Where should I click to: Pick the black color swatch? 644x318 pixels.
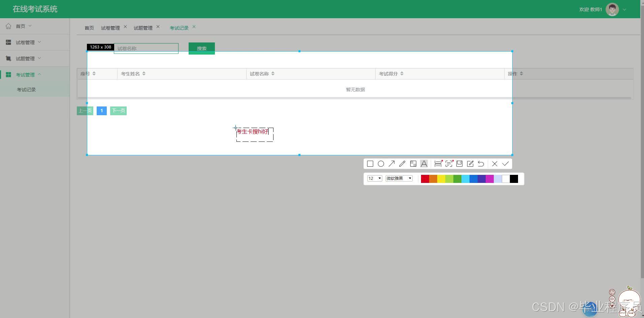[514, 179]
